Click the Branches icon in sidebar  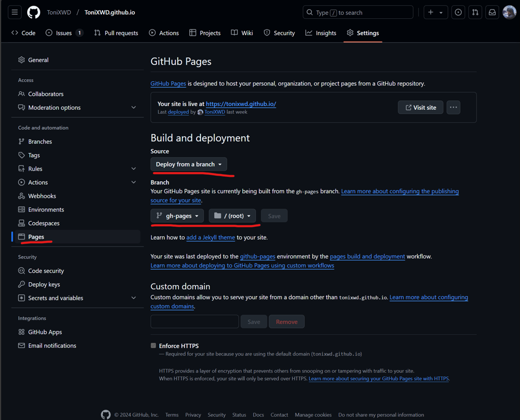pos(22,141)
